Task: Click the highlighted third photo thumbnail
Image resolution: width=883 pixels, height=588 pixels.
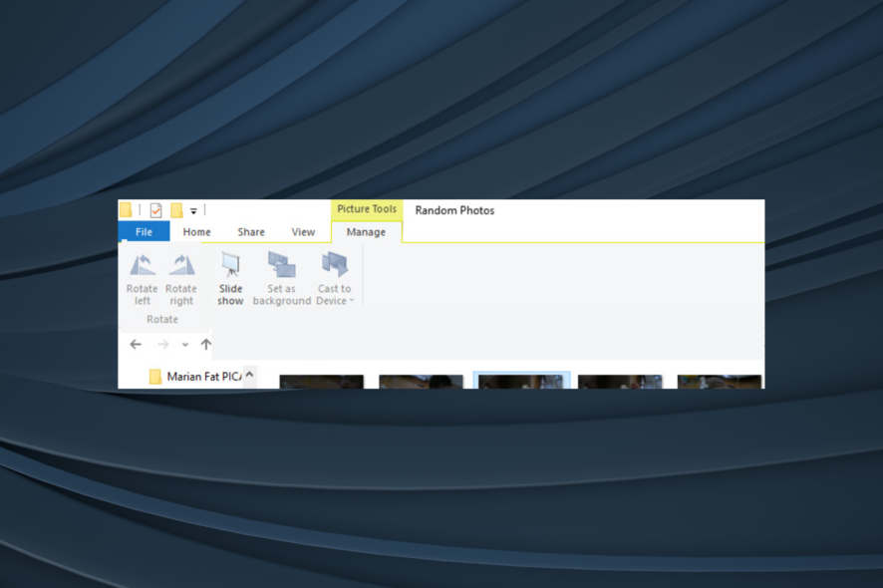Action: [x=521, y=381]
